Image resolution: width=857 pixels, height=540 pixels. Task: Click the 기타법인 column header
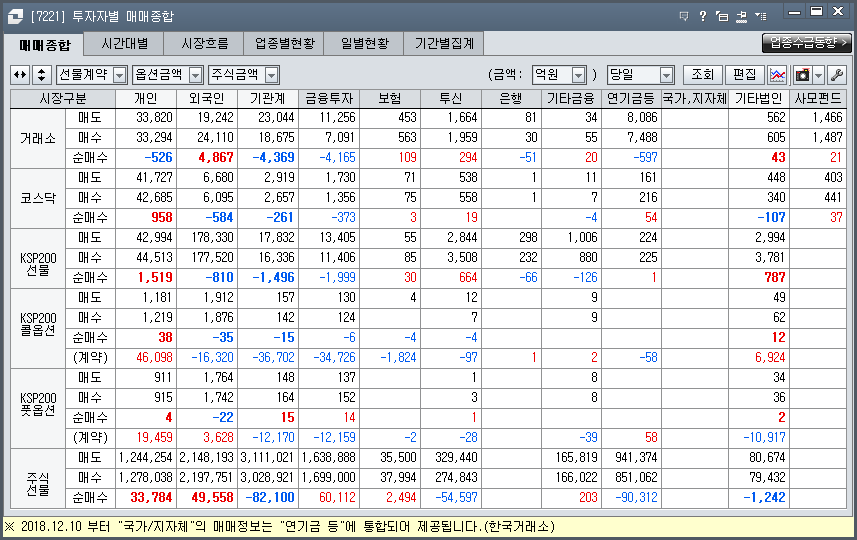point(759,99)
